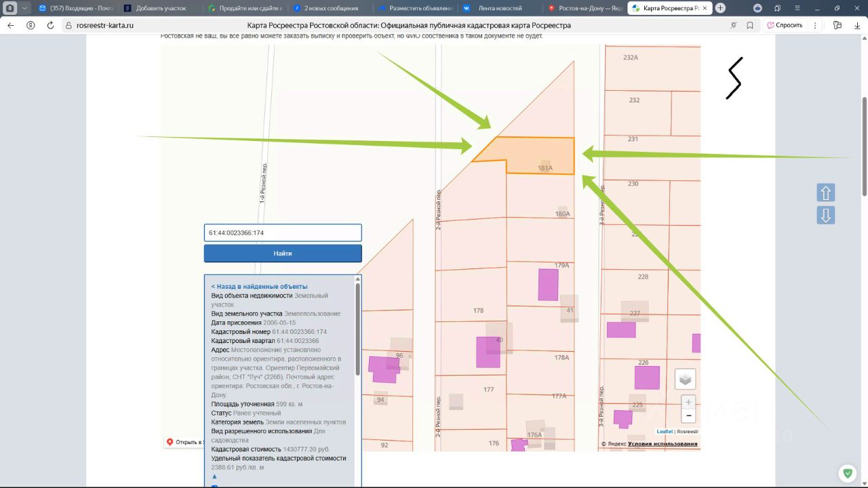Click the Найти search button
Image resolution: width=868 pixels, height=488 pixels.
pos(283,253)
